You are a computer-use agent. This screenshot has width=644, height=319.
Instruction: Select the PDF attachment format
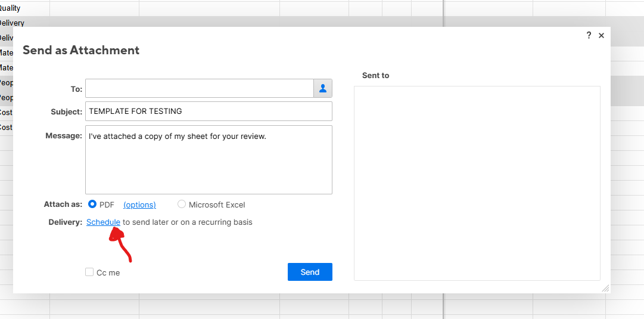(92, 205)
